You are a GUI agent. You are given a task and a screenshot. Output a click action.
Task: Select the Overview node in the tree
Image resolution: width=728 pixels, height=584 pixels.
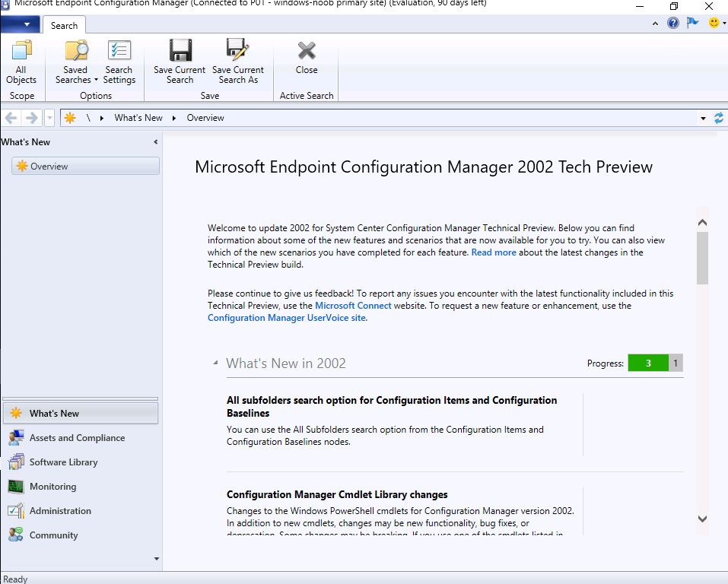(85, 167)
